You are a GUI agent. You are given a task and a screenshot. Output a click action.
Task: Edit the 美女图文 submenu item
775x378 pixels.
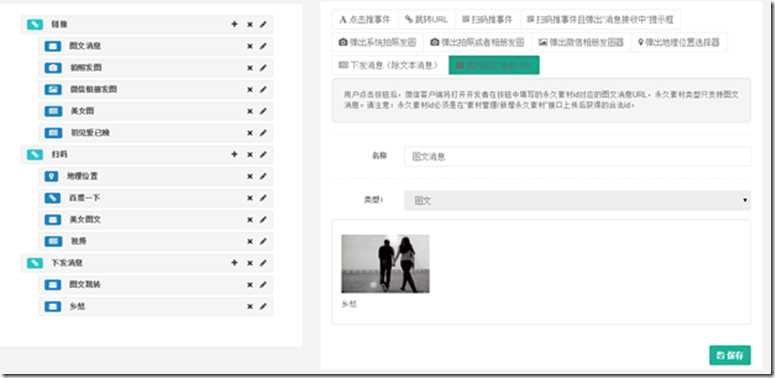click(263, 219)
